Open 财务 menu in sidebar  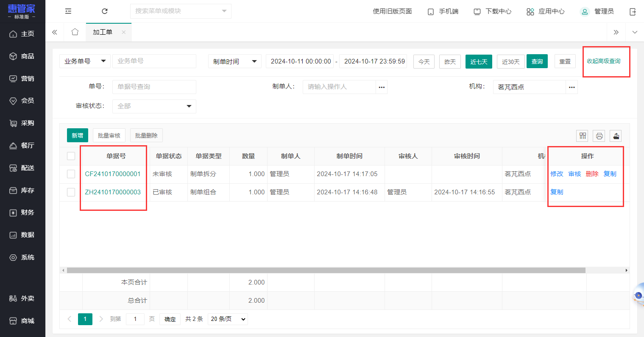[x=22, y=213]
